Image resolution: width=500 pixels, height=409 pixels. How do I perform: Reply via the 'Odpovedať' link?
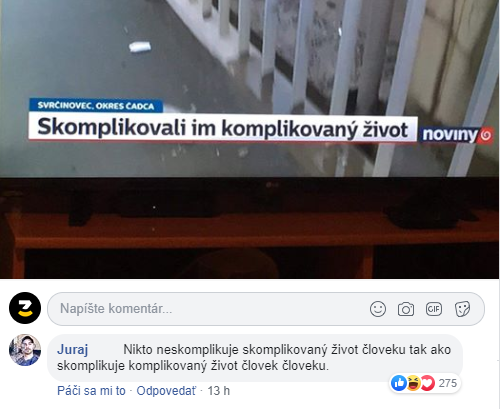[166, 391]
